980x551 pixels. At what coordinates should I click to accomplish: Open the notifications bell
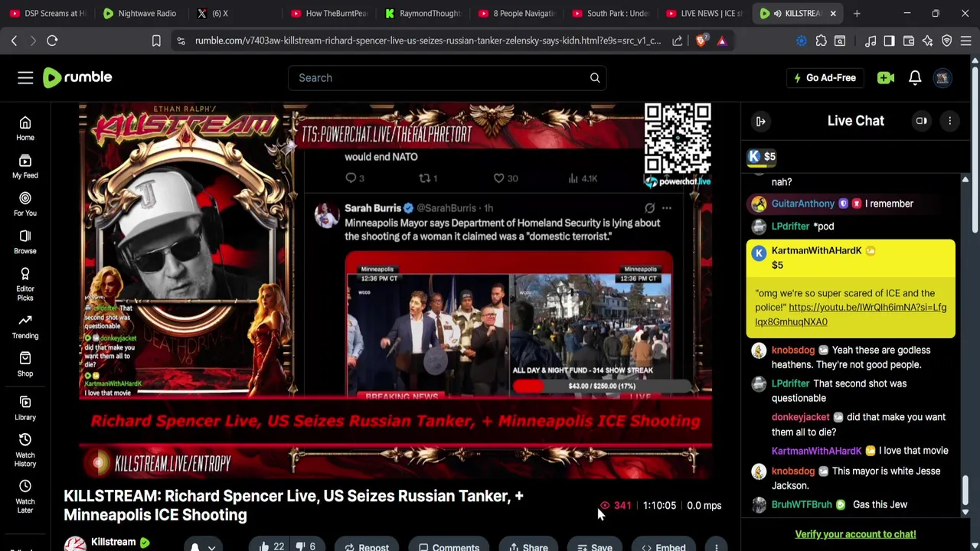915,77
